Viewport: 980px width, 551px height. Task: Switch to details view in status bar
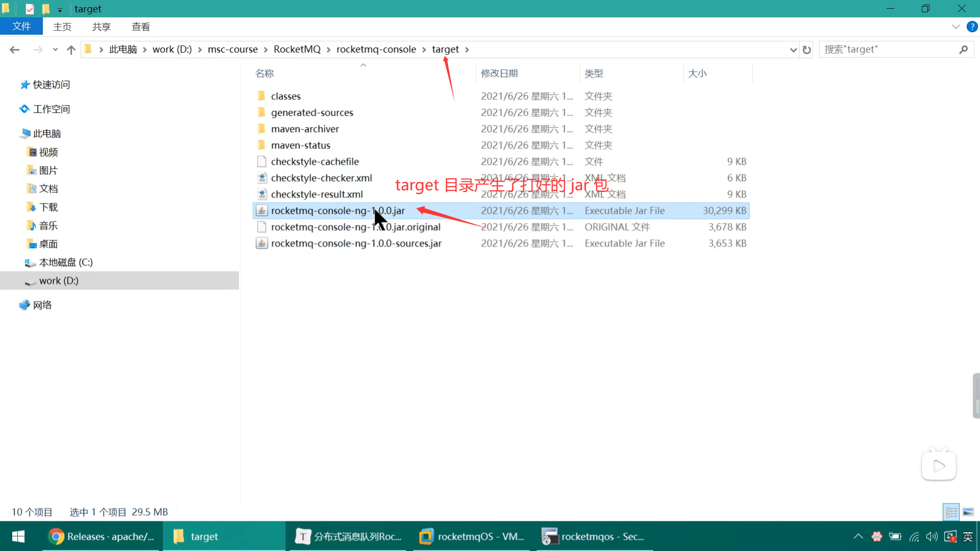click(x=952, y=512)
